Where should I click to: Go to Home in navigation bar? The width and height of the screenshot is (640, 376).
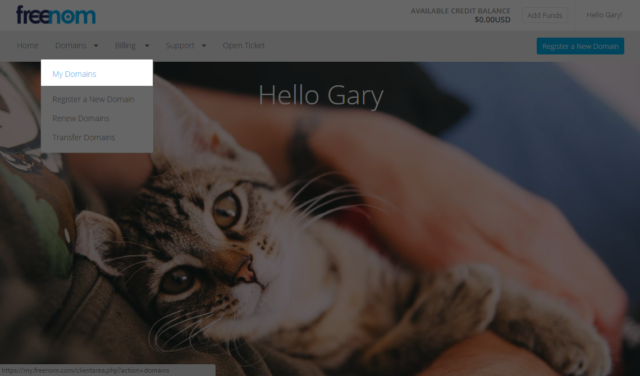point(27,45)
